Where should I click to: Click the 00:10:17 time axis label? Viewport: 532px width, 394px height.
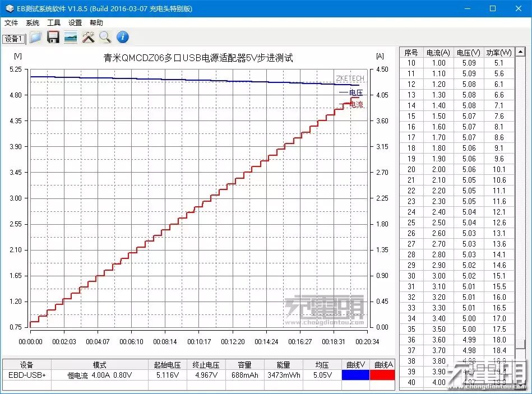[199, 341]
